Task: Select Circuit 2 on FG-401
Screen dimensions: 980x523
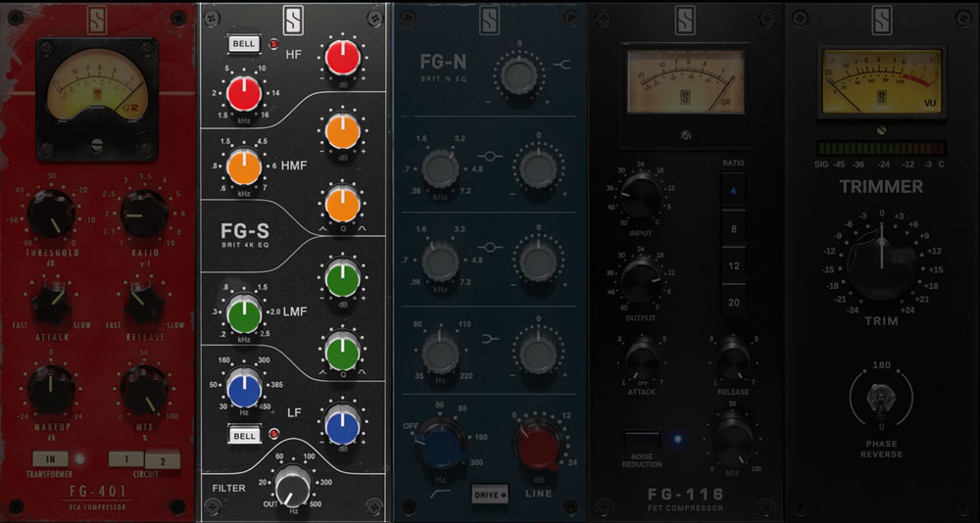Action: [163, 460]
